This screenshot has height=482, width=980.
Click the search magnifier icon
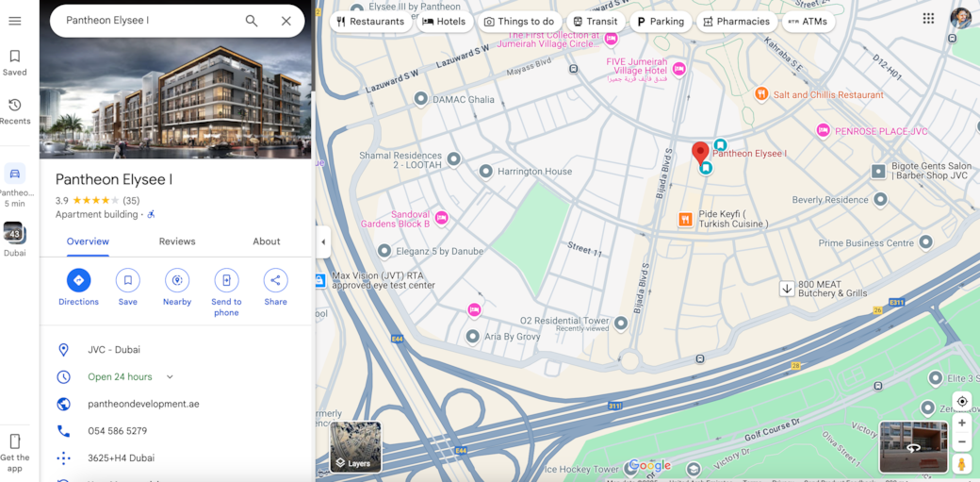point(252,21)
